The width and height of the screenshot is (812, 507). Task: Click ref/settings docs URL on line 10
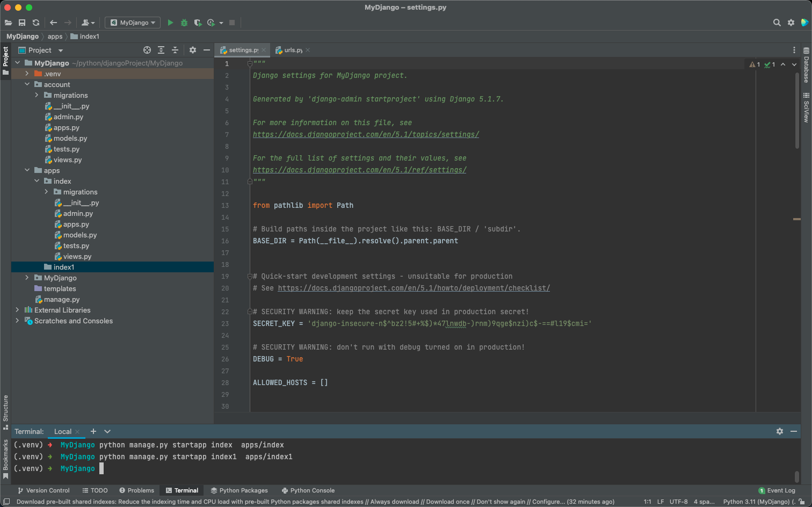pyautogui.click(x=359, y=170)
